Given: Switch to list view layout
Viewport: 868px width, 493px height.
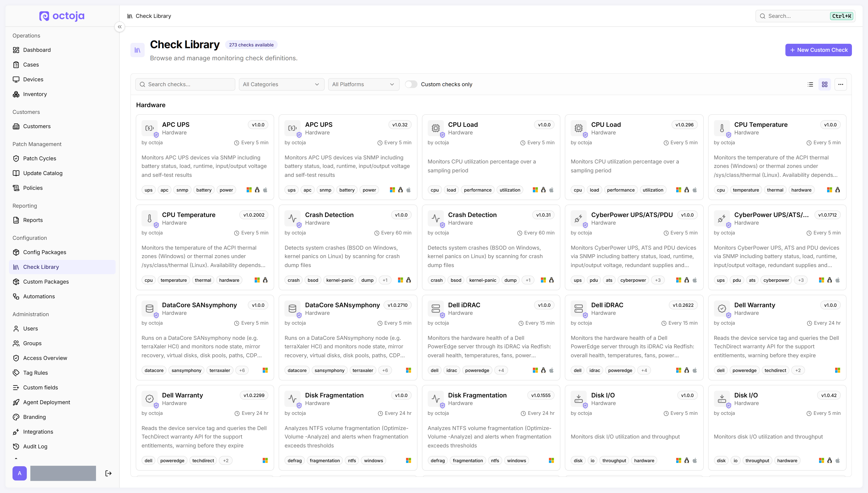Looking at the screenshot, I should [x=810, y=84].
